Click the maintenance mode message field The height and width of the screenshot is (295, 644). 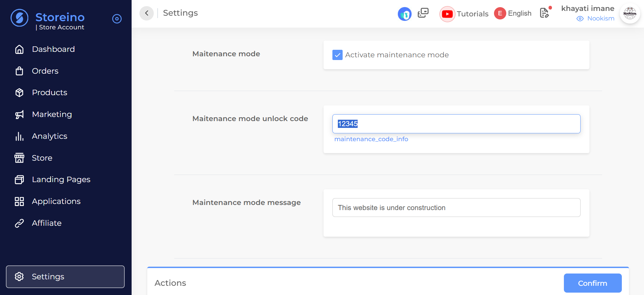456,208
